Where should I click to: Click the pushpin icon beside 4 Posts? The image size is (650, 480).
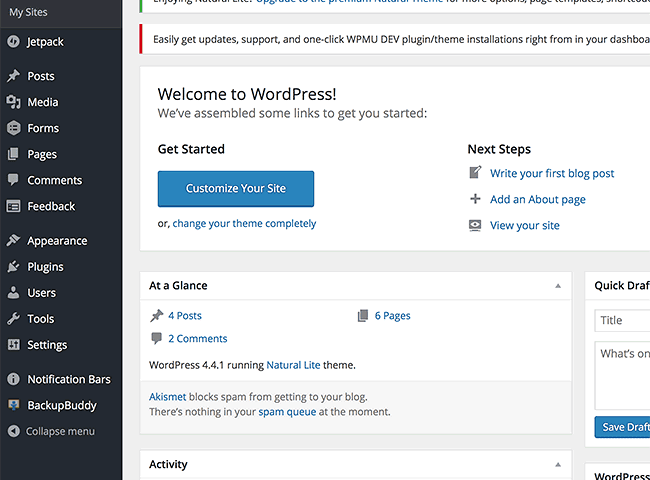pos(156,316)
